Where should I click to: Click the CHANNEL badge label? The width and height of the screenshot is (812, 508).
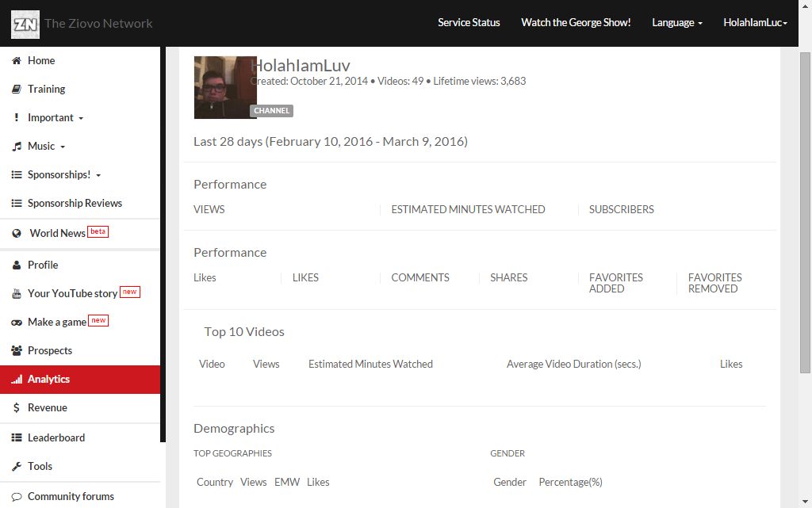[271, 111]
